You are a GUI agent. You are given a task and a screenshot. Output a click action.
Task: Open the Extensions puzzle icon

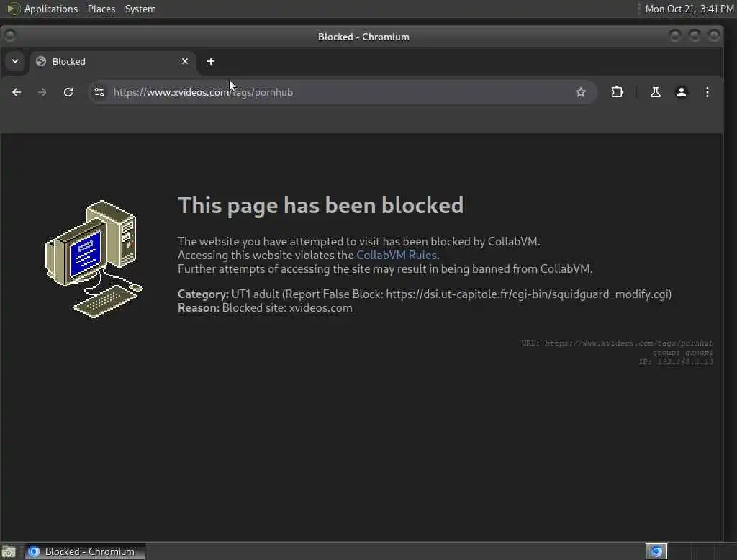617,92
